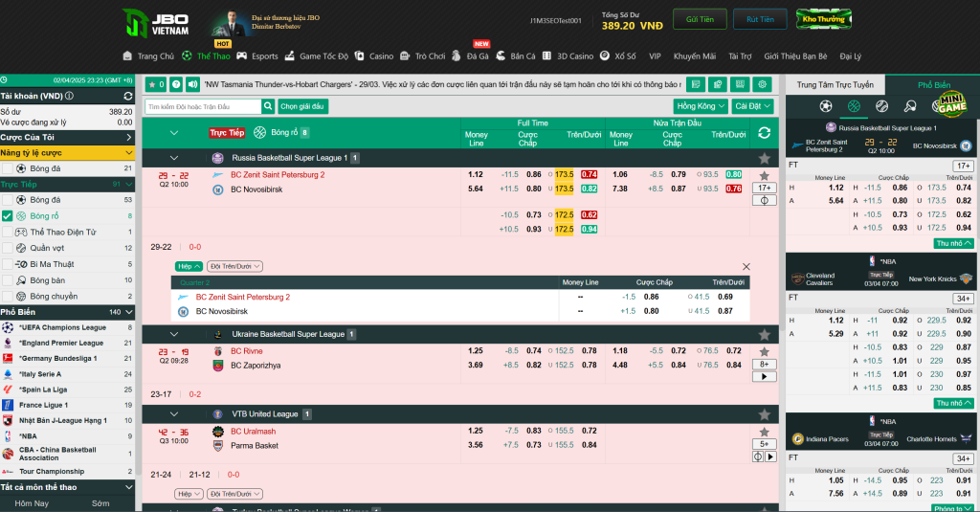980x512 pixels.
Task: Favorite the BC Zenit vs Novosibirsk match
Action: tap(764, 176)
